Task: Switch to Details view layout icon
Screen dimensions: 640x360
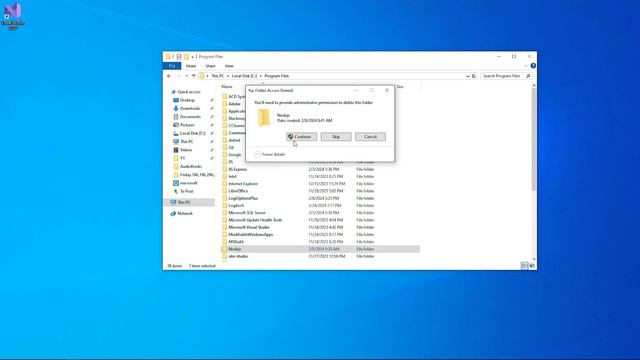Action: tap(524, 266)
